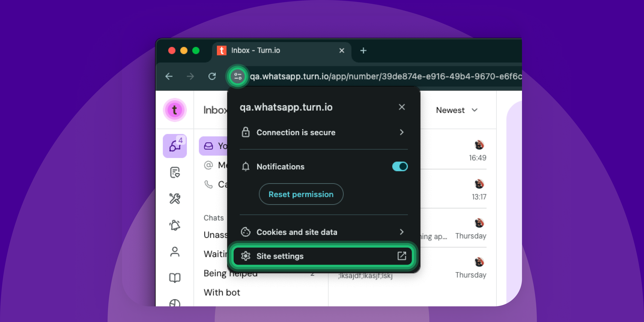The width and height of the screenshot is (644, 322).
Task: Open the tools wrench sidebar icon
Action: click(175, 199)
